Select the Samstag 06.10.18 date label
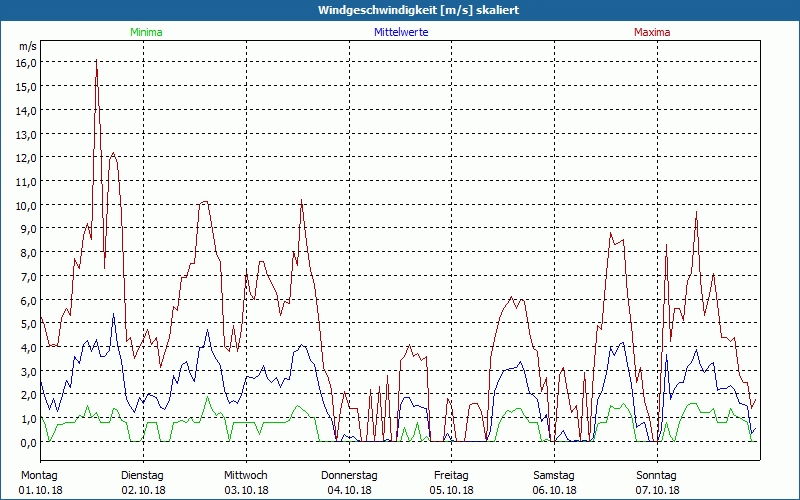Screen dimensions: 800x500 (x=554, y=482)
